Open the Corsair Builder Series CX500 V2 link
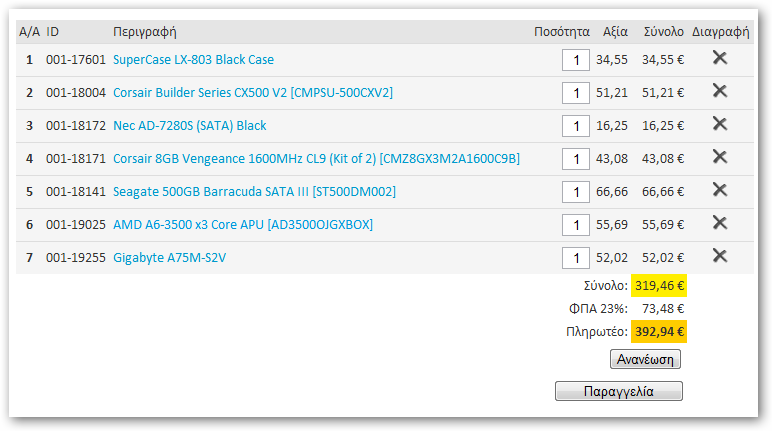 click(x=253, y=93)
